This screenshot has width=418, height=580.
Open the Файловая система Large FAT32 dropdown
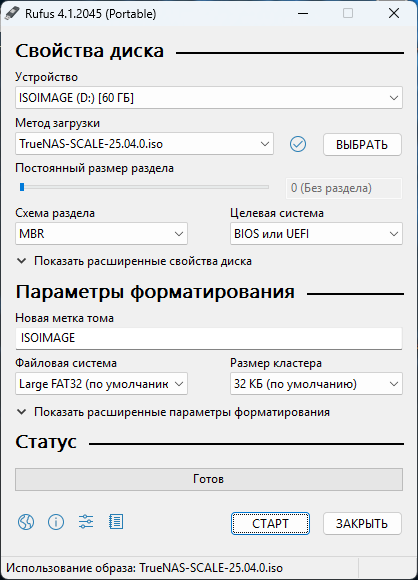(x=101, y=384)
